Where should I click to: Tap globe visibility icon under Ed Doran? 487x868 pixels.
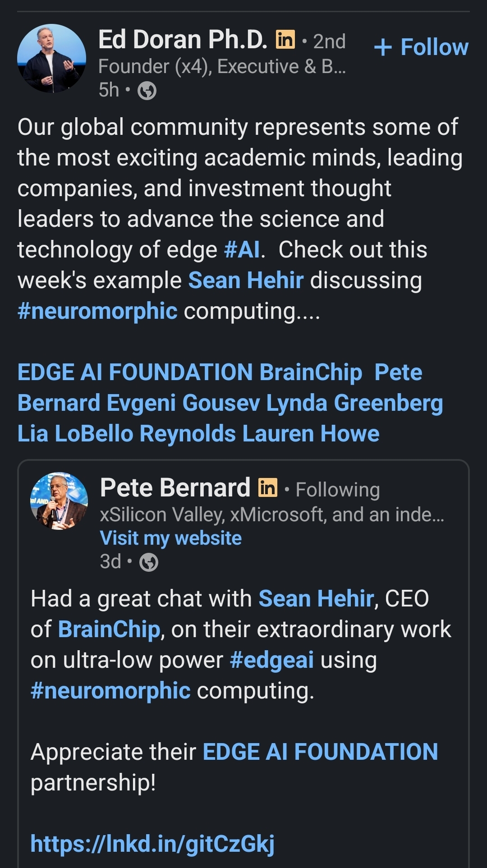pyautogui.click(x=147, y=91)
